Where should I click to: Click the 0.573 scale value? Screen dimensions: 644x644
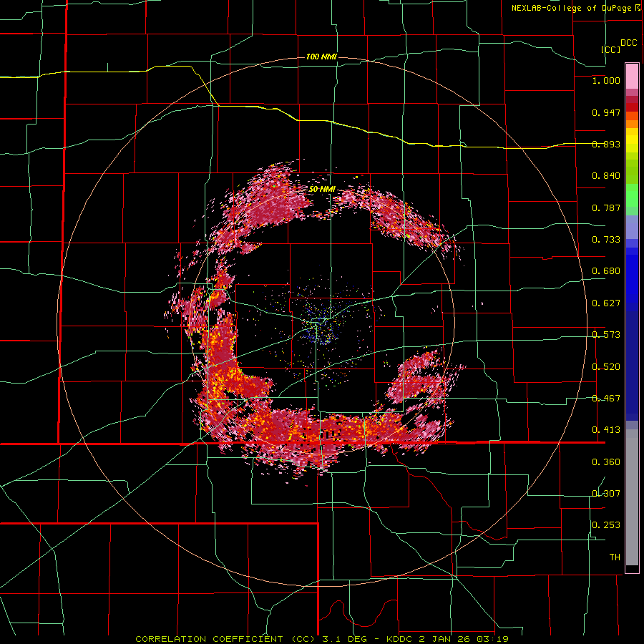(606, 335)
